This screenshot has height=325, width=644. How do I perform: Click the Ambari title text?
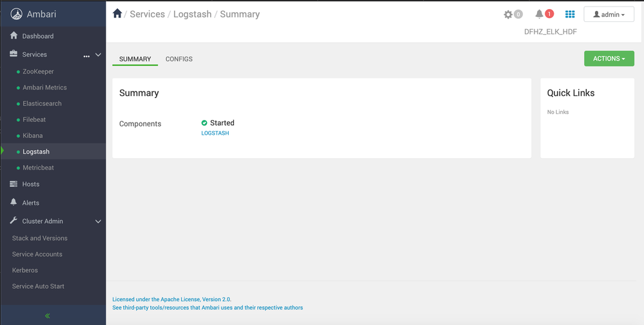point(41,14)
